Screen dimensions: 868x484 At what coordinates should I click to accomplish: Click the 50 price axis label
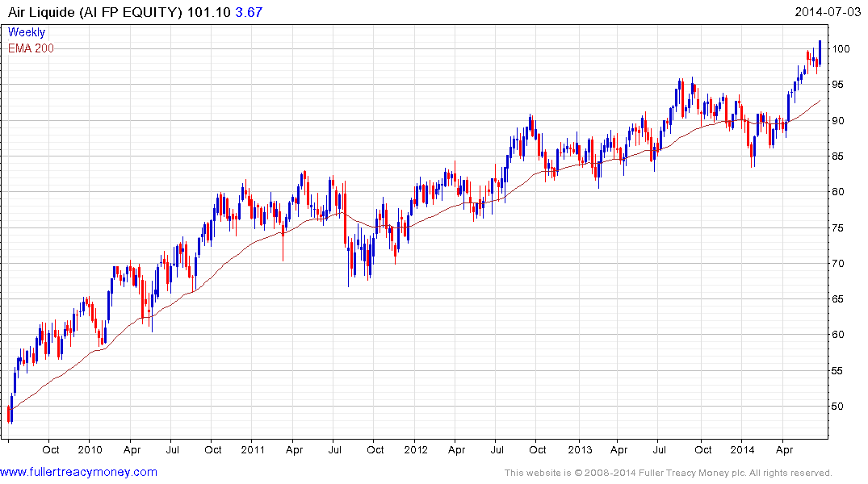click(838, 406)
